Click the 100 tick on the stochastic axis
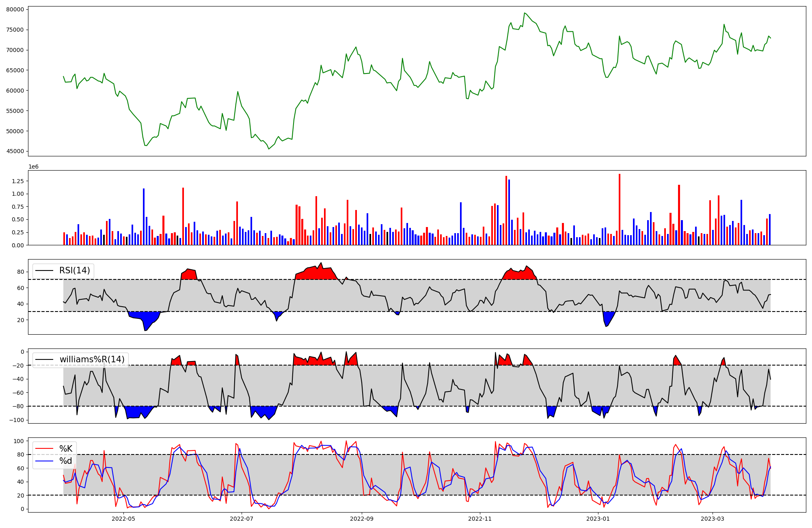Image resolution: width=812 pixels, height=528 pixels. pos(19,441)
